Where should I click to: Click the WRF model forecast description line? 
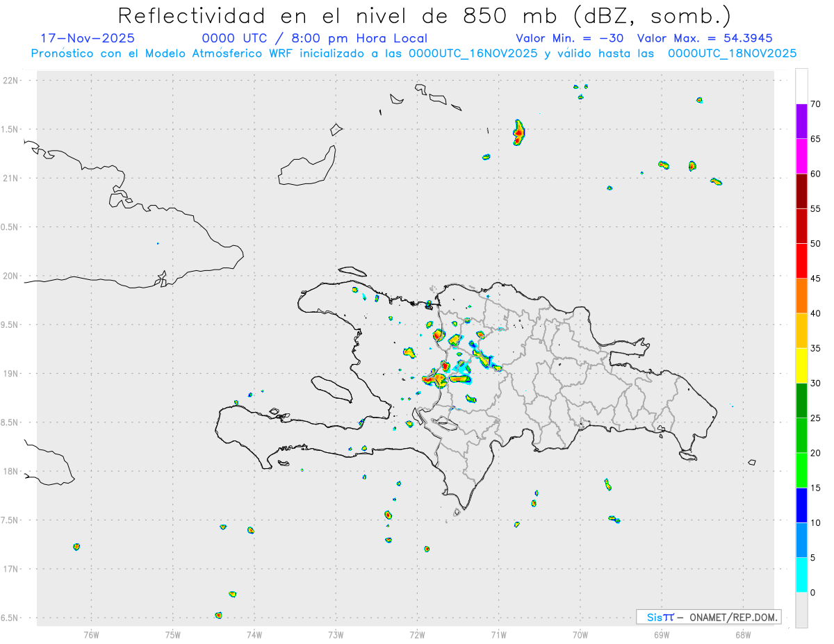(x=414, y=53)
